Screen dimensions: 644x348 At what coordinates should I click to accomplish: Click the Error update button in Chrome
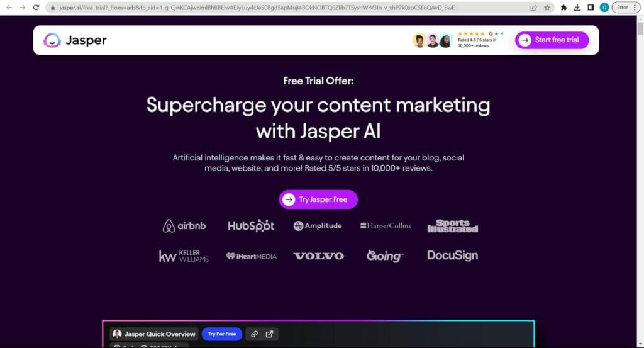tap(622, 8)
